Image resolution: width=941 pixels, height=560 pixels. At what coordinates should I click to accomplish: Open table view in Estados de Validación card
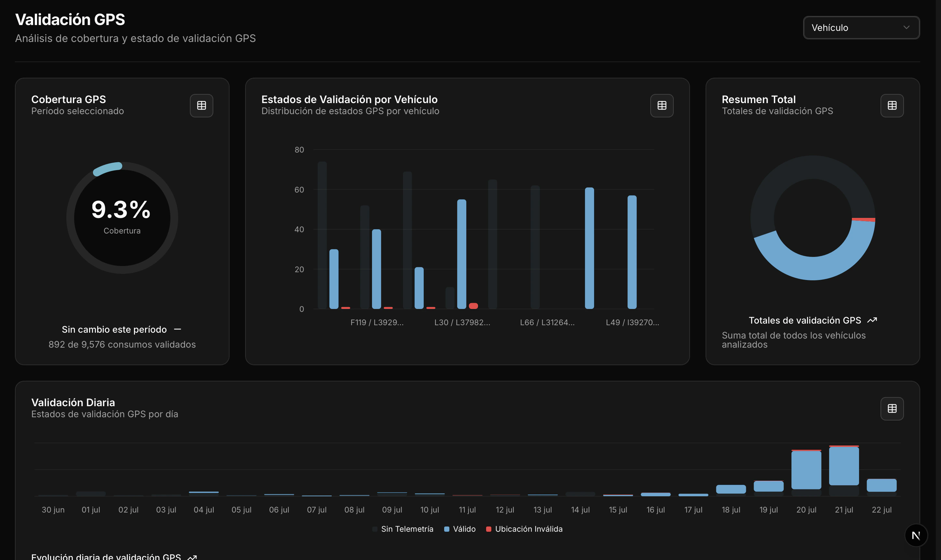pos(661,106)
